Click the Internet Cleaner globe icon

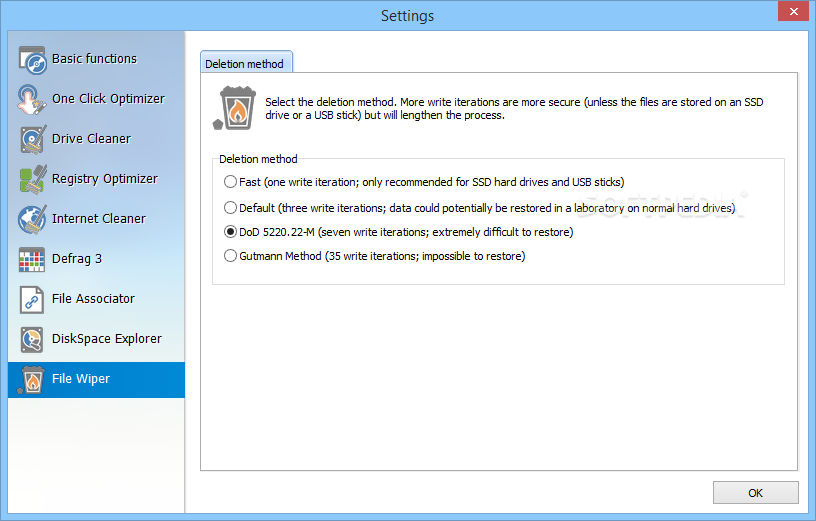point(32,219)
